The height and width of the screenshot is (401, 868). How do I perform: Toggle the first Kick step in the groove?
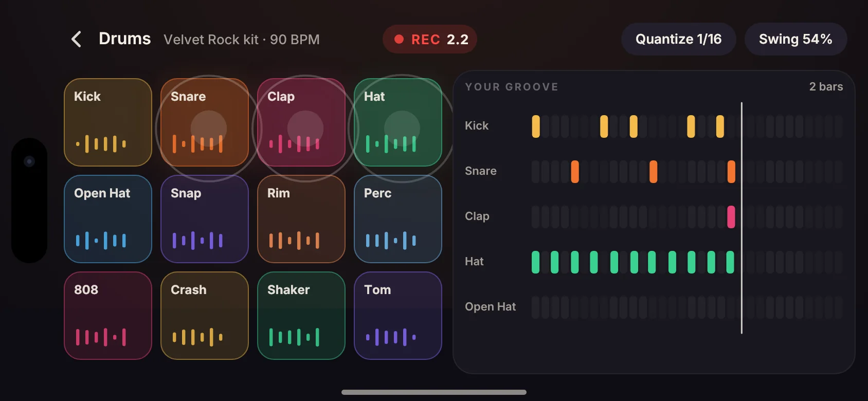click(x=536, y=126)
